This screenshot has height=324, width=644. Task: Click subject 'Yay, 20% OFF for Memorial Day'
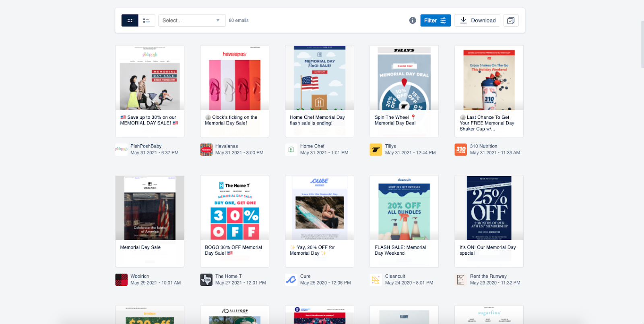tap(312, 250)
